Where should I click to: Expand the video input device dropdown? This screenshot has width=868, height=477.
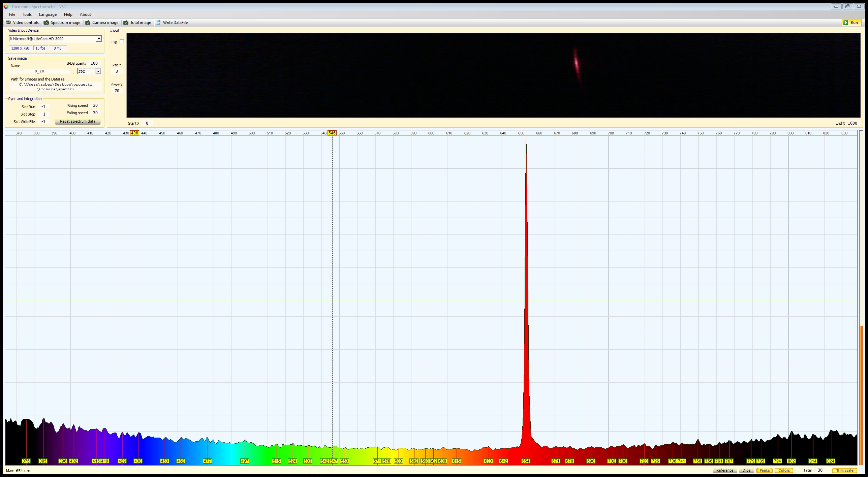[99, 39]
